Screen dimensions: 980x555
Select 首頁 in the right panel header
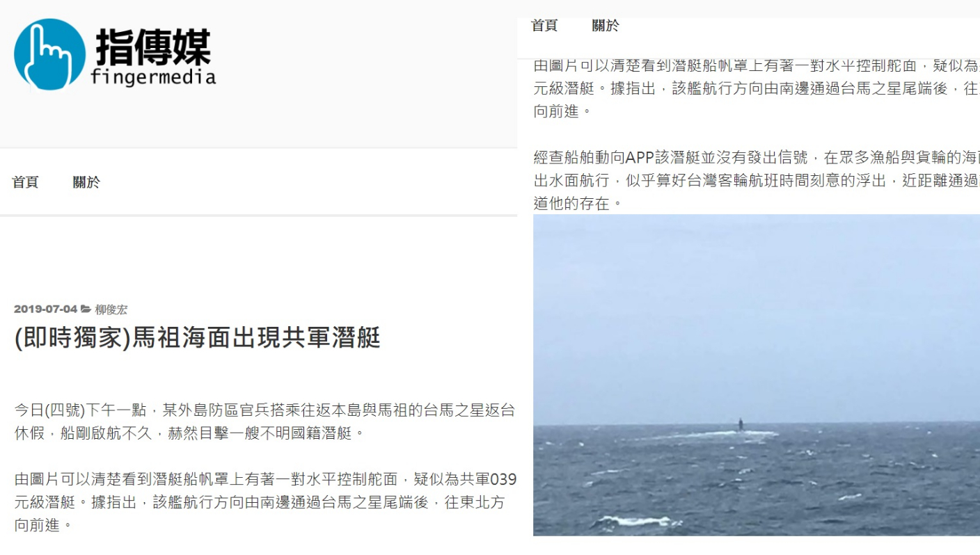click(x=544, y=26)
